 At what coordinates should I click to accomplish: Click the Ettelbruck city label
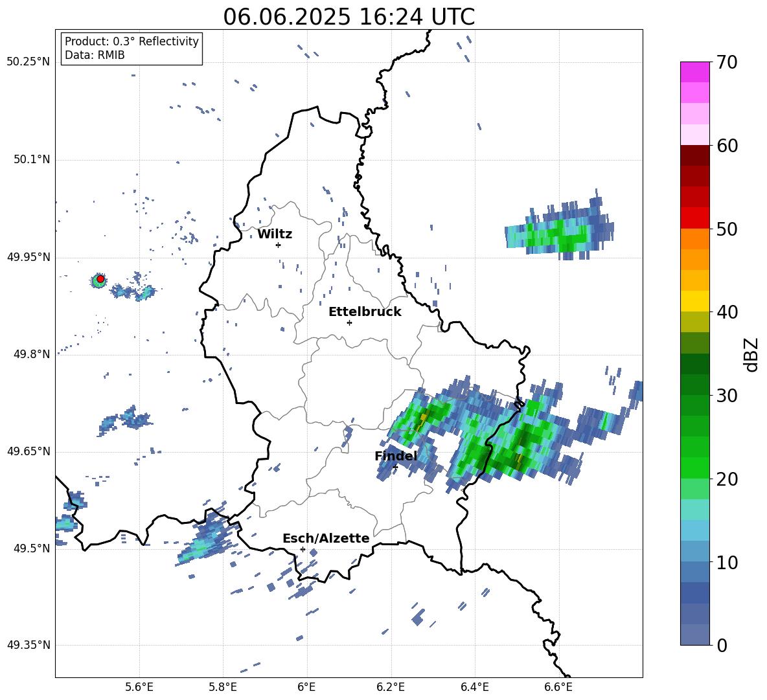(365, 312)
